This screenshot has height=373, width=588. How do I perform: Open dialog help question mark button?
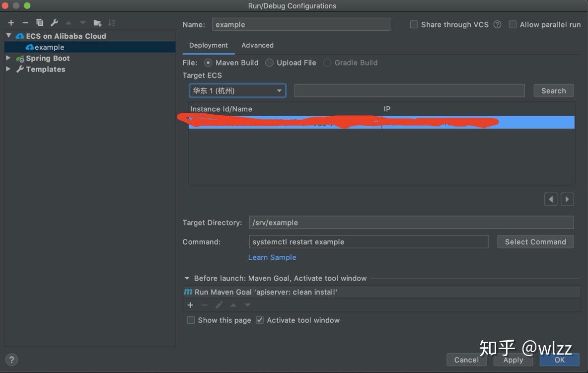click(11, 360)
